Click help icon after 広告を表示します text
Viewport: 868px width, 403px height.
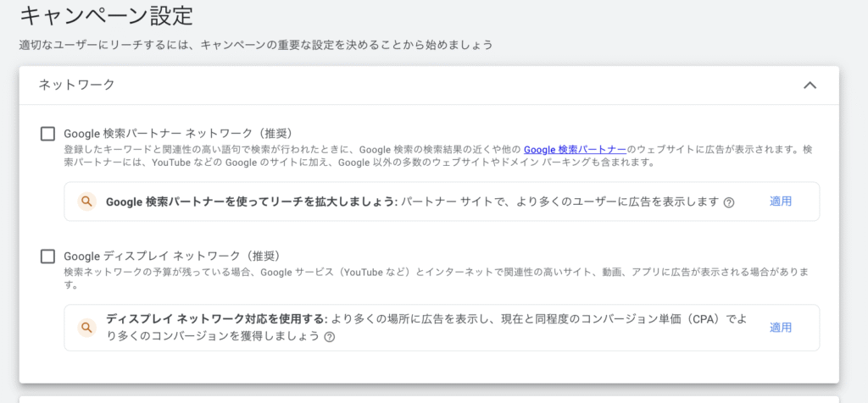coord(729,202)
